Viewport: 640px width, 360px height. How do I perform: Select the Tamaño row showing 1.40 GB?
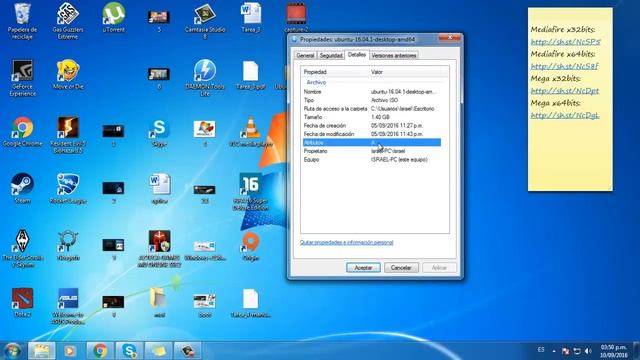pyautogui.click(x=372, y=117)
